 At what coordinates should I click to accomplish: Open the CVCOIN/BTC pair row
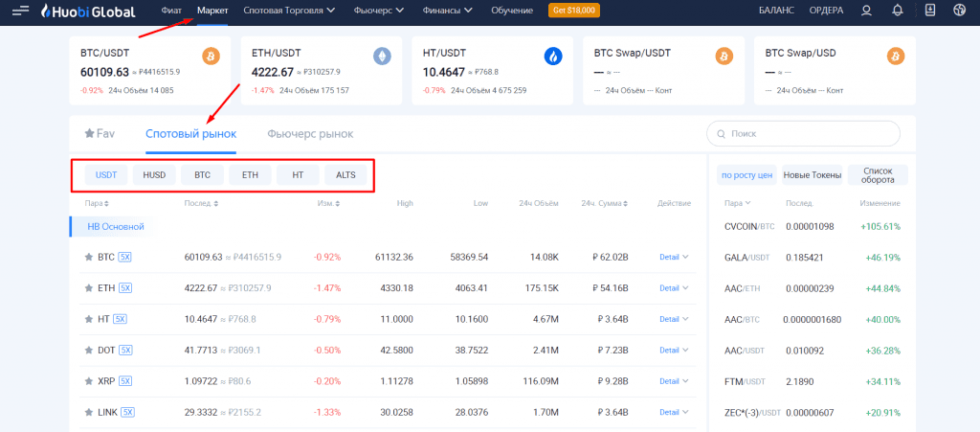pyautogui.click(x=813, y=226)
